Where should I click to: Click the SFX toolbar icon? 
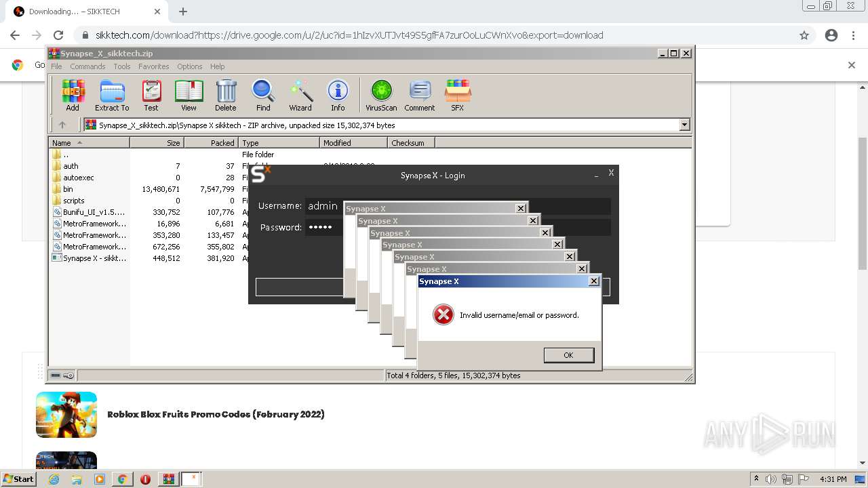(x=458, y=96)
